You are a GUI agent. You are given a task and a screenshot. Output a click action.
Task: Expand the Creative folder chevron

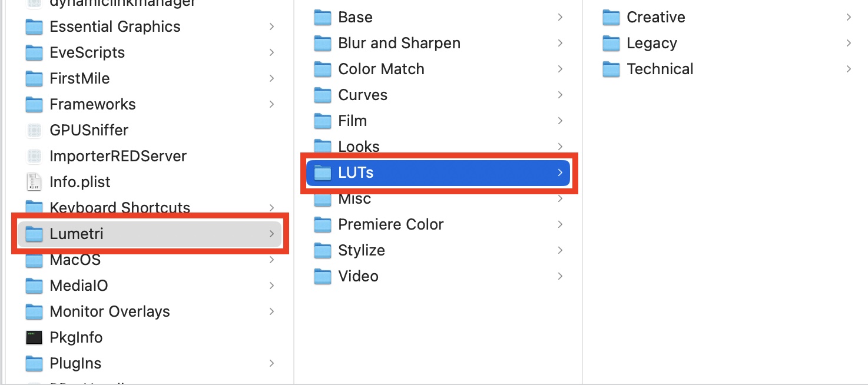coord(849,17)
